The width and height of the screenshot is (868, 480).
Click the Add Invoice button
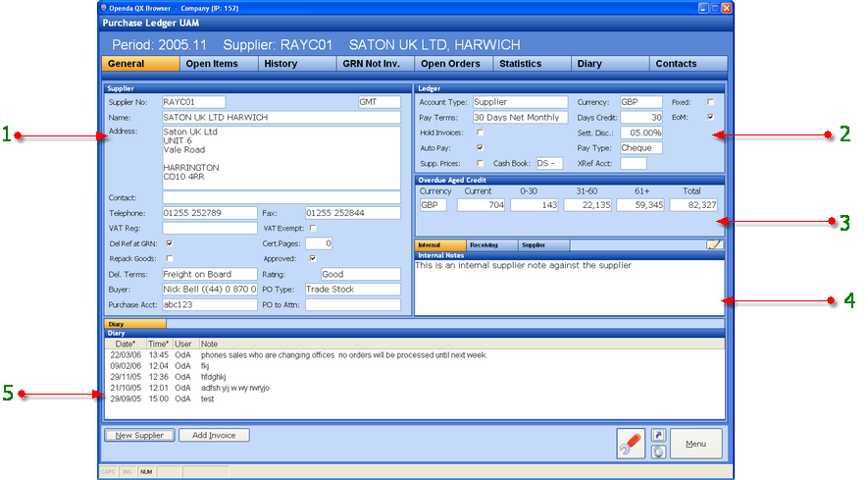214,435
